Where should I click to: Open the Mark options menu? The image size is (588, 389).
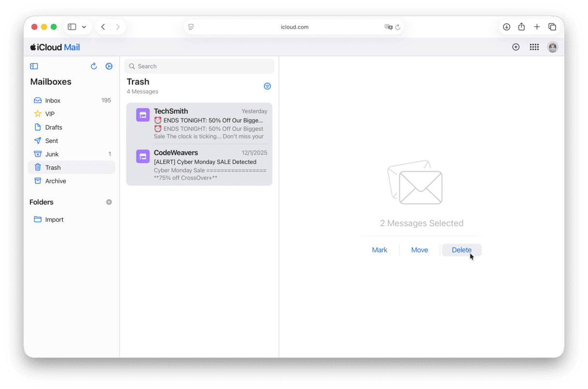379,250
